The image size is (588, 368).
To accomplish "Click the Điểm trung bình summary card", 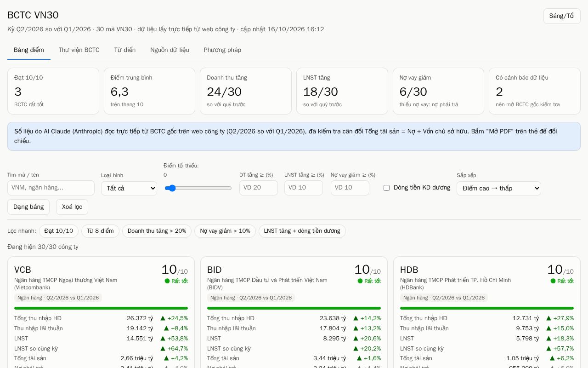I will click(x=149, y=91).
